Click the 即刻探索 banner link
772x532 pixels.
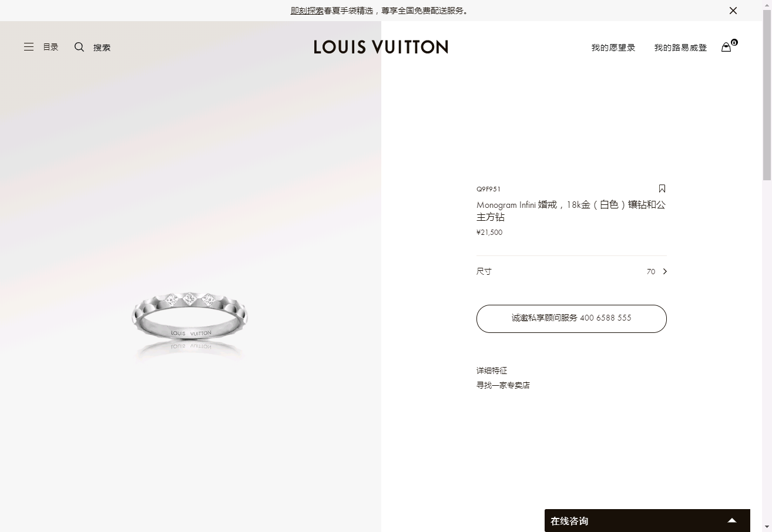pyautogui.click(x=307, y=11)
